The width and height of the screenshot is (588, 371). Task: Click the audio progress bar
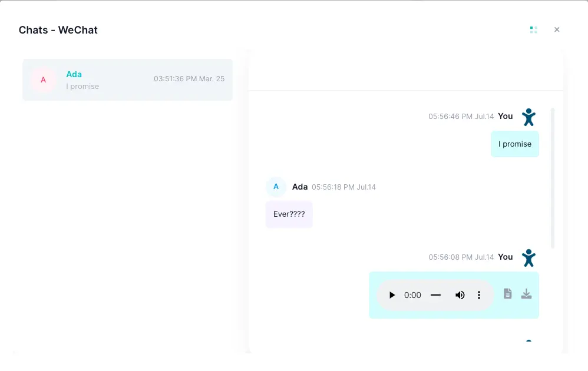436,295
